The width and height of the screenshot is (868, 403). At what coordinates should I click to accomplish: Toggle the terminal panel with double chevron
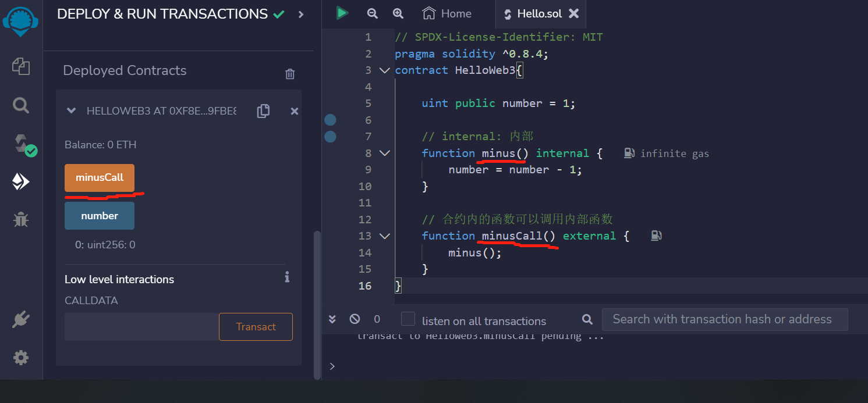332,319
